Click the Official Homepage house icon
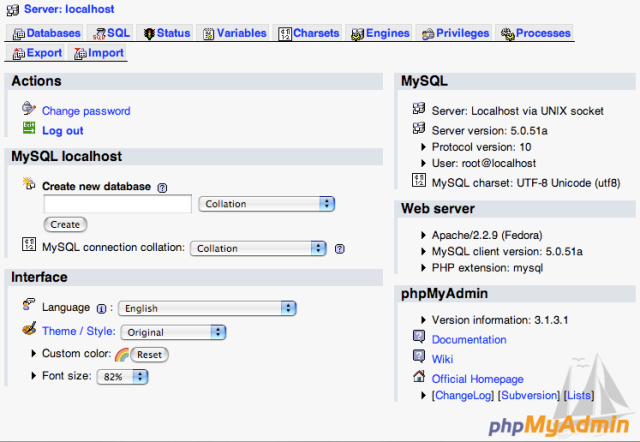This screenshot has width=640, height=442. pos(419,376)
